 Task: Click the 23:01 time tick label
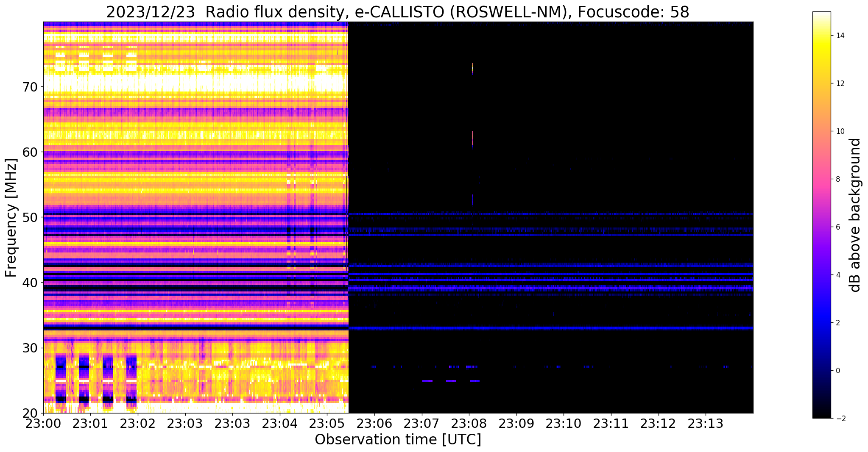click(90, 424)
